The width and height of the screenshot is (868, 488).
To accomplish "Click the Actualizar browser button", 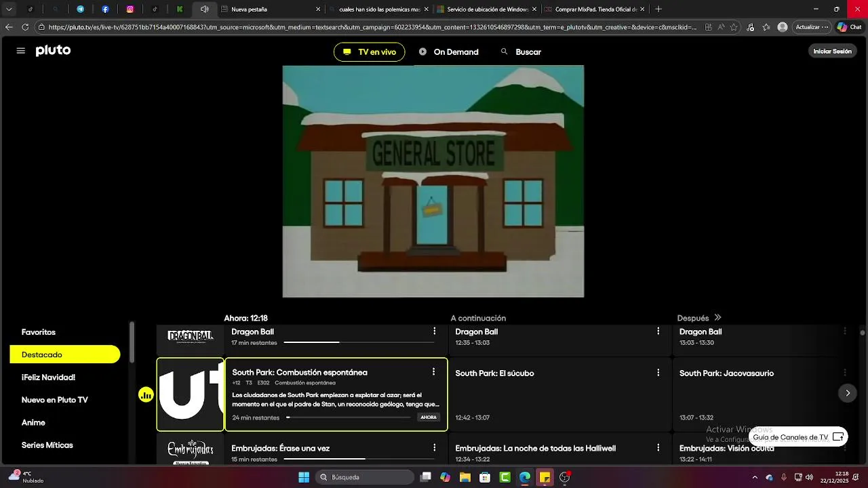I will (x=812, y=27).
